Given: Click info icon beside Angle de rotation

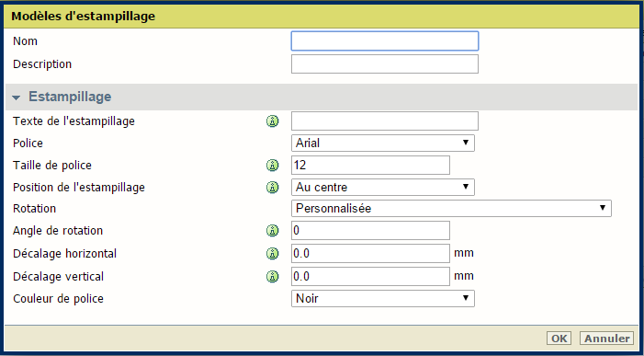Looking at the screenshot, I should (272, 231).
